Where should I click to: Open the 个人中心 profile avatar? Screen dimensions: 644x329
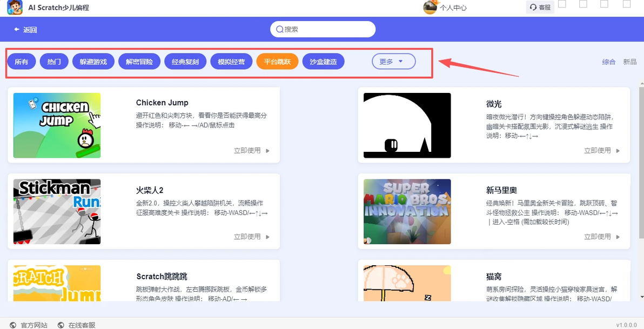point(430,7)
